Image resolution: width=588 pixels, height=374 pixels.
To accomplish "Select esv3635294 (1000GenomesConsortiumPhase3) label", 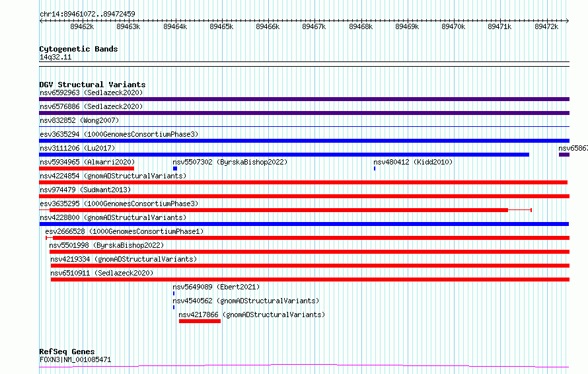I will tap(119, 134).
